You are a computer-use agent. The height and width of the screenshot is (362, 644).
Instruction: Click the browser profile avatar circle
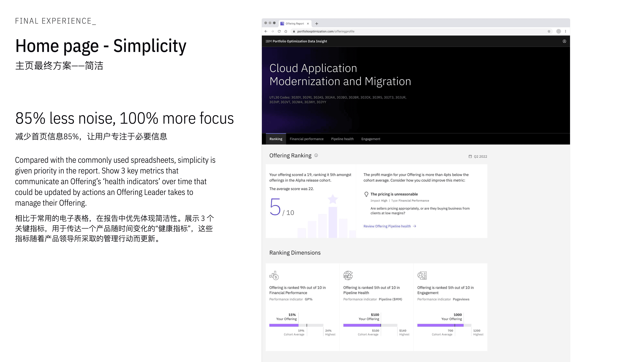coord(558,31)
